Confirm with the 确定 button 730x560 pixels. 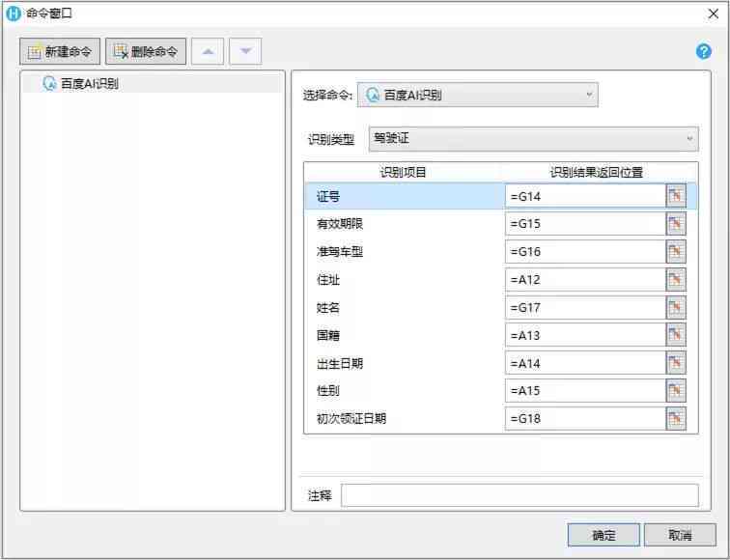tap(604, 535)
